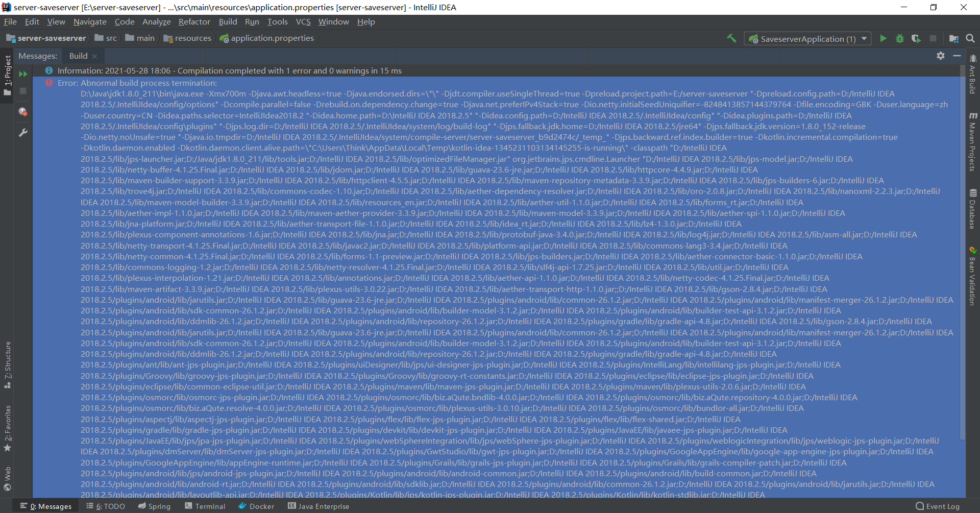Open the Refactor menu
This screenshot has height=513, width=980.
click(194, 21)
